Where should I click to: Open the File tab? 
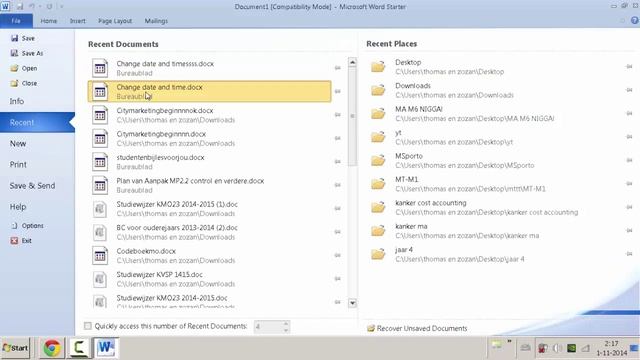click(x=16, y=21)
